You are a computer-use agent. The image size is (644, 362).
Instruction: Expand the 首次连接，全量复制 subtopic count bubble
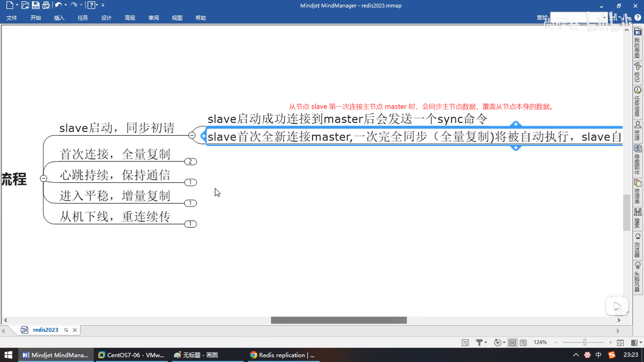[190, 162]
